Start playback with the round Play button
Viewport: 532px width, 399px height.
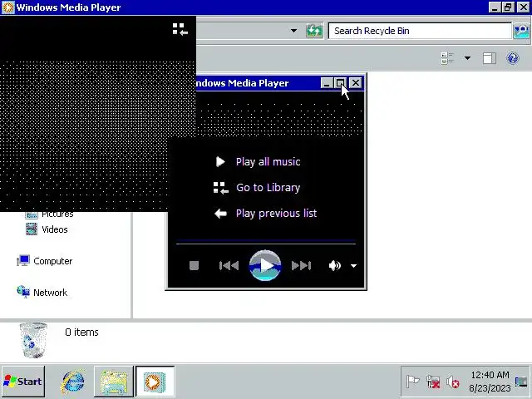point(265,265)
